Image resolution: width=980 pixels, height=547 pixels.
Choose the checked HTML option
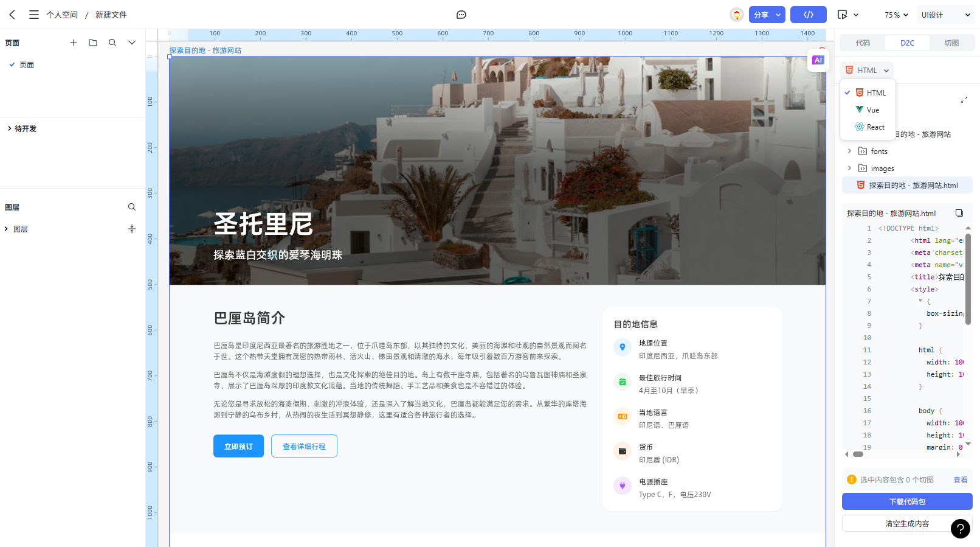[x=875, y=93]
